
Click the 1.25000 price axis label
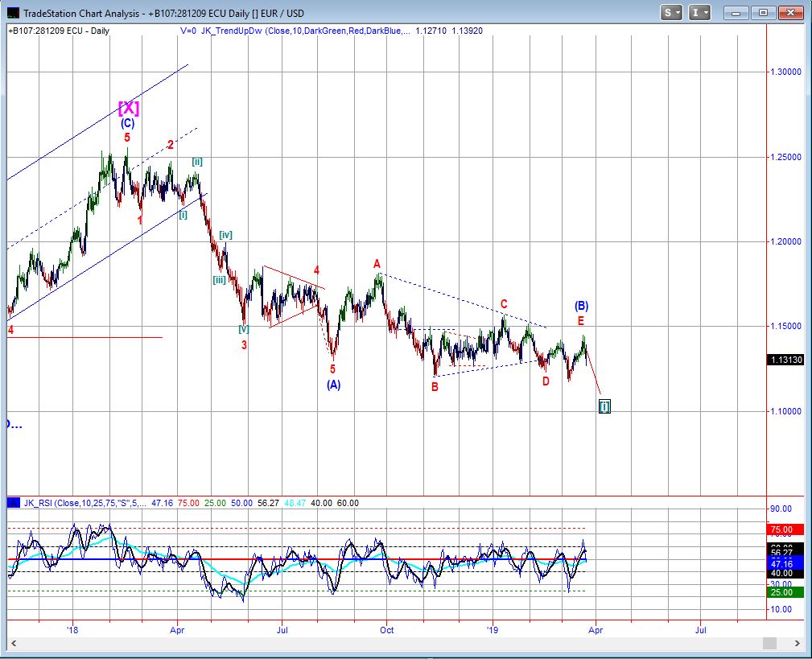pos(785,157)
